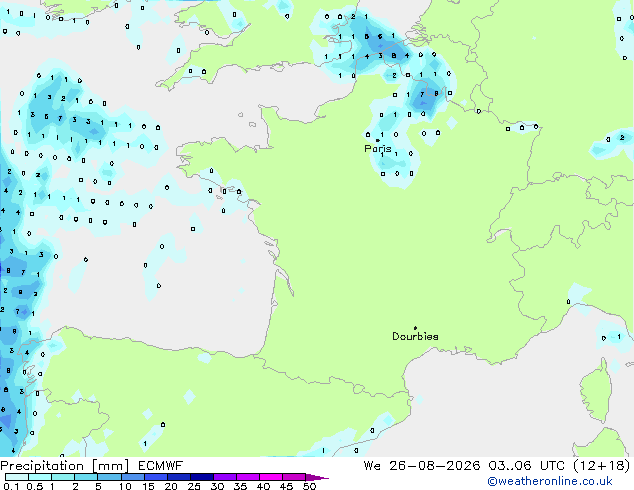Click the 'We' weekday abbreviation

[372, 466]
